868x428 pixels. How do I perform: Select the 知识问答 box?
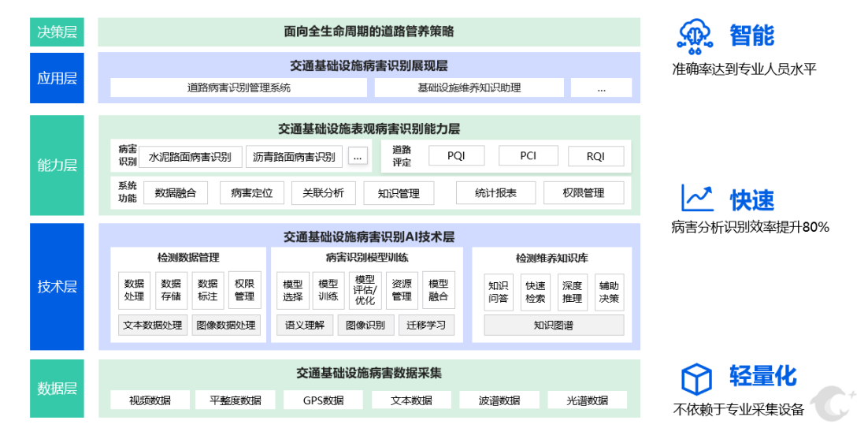[x=499, y=292]
